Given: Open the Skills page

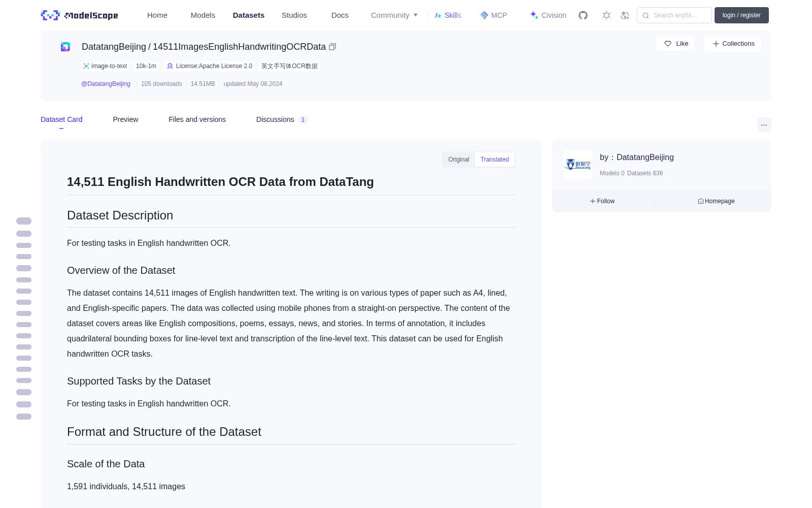Looking at the screenshot, I should point(448,15).
